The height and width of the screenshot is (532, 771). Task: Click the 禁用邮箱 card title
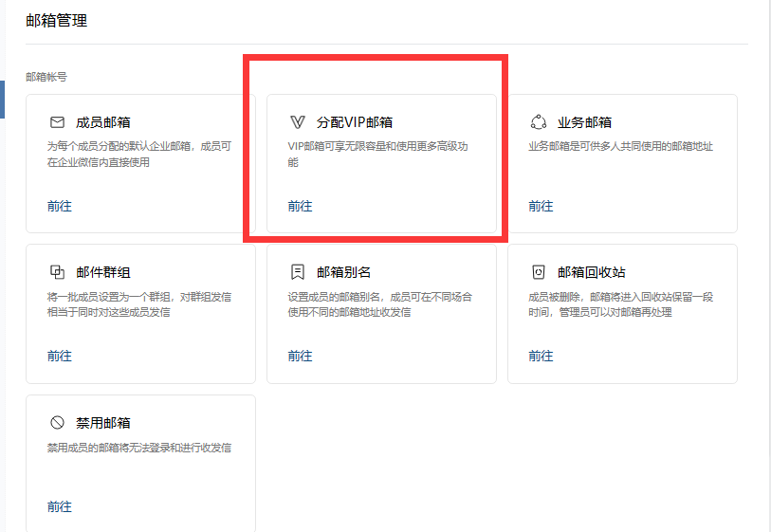click(103, 423)
